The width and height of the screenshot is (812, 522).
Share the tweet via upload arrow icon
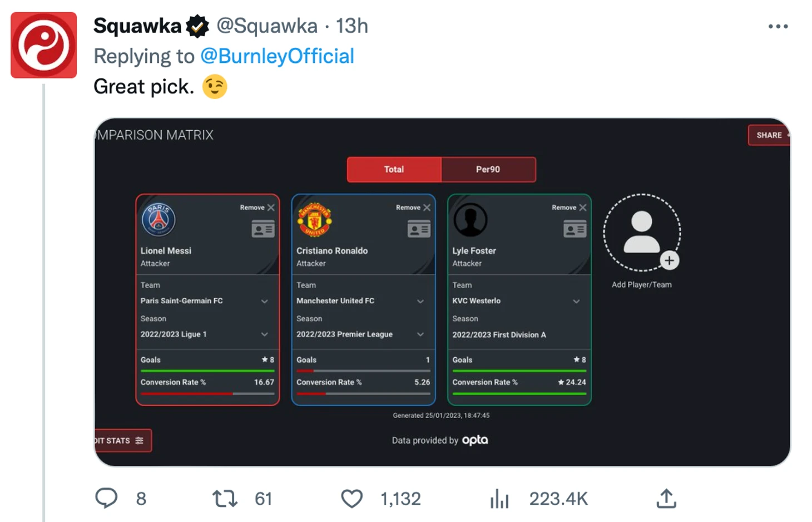coord(666,499)
